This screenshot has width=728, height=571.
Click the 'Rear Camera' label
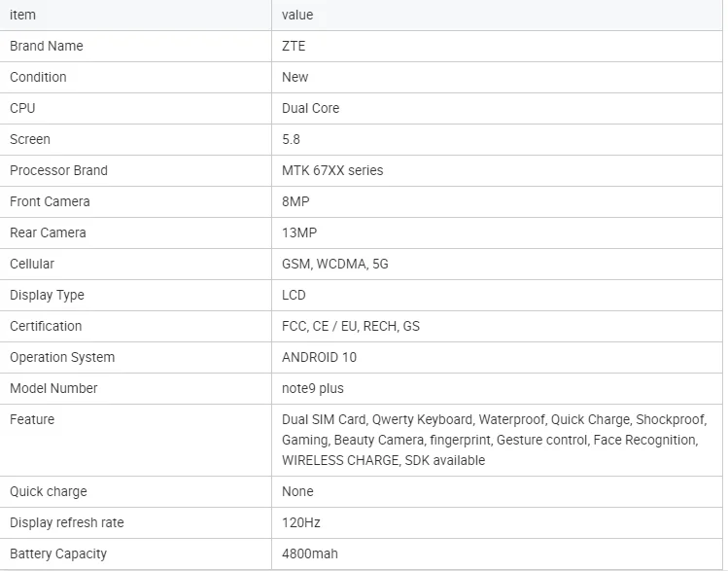click(x=48, y=232)
